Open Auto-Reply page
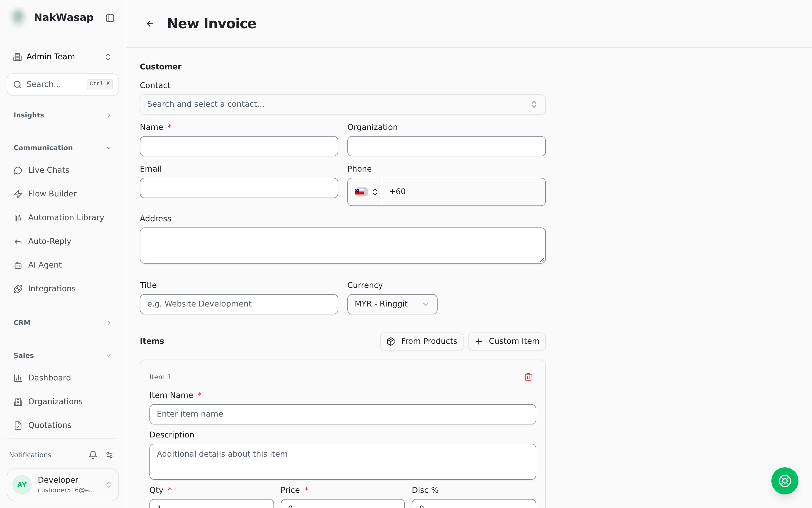The width and height of the screenshot is (812, 508). (x=63, y=241)
